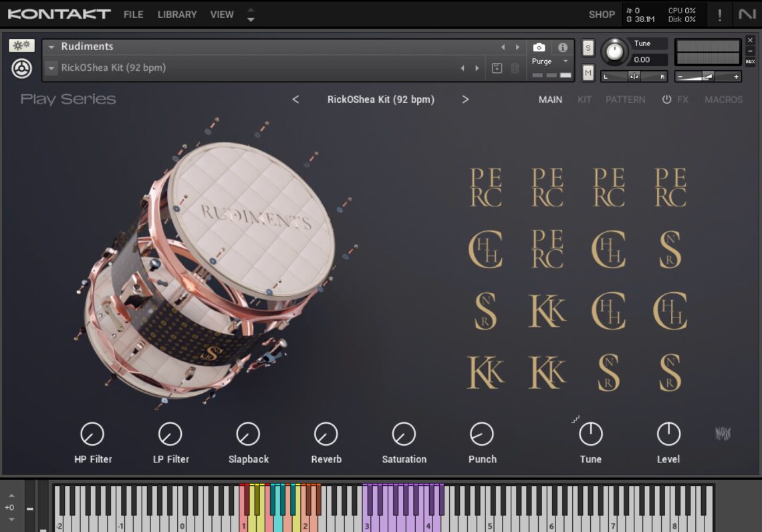Viewport: 762px width, 532px height.
Task: Load previous snapshot on the RickOShea Kit row
Action: point(463,68)
